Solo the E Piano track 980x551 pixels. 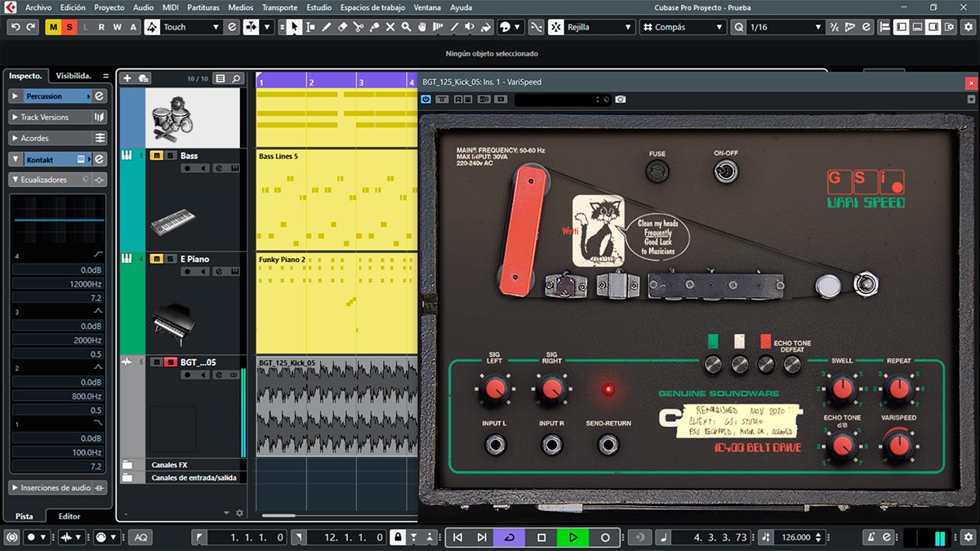[170, 259]
